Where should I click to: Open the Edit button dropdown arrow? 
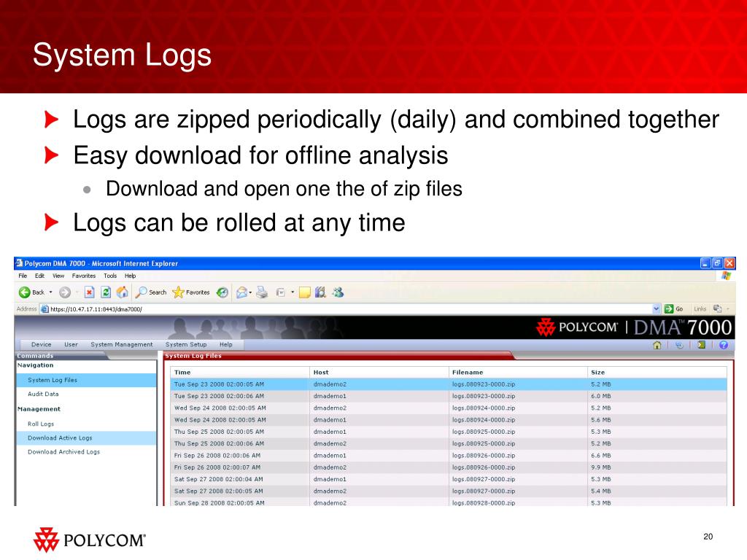[293, 292]
